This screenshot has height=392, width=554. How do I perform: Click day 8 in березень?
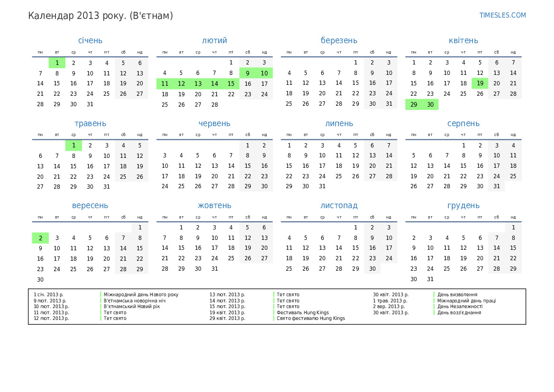click(x=355, y=73)
